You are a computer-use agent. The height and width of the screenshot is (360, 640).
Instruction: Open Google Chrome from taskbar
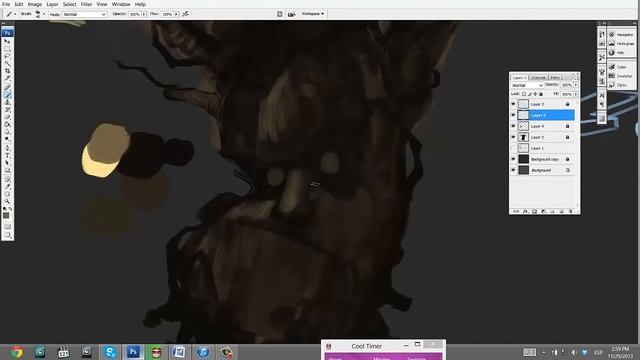tap(17, 352)
